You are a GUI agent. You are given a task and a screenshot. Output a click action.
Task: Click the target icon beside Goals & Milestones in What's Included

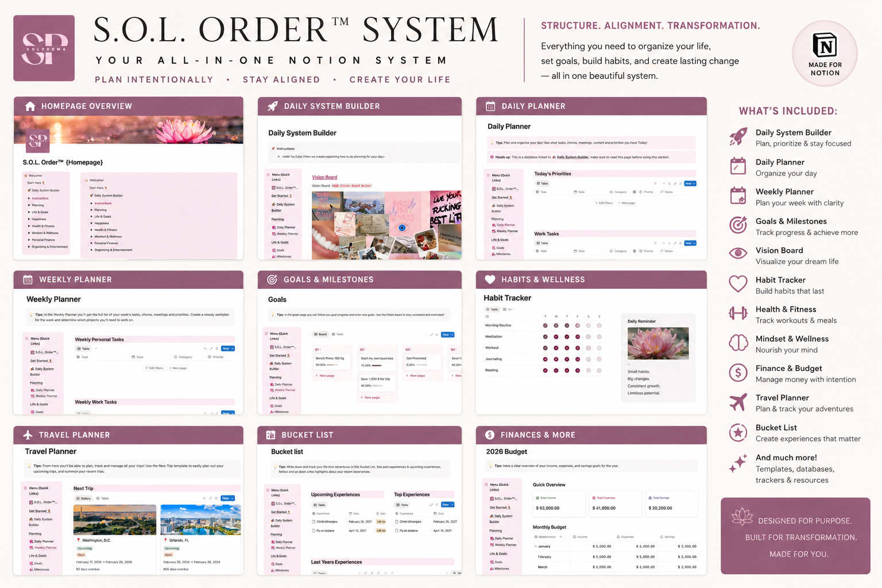[x=738, y=225]
